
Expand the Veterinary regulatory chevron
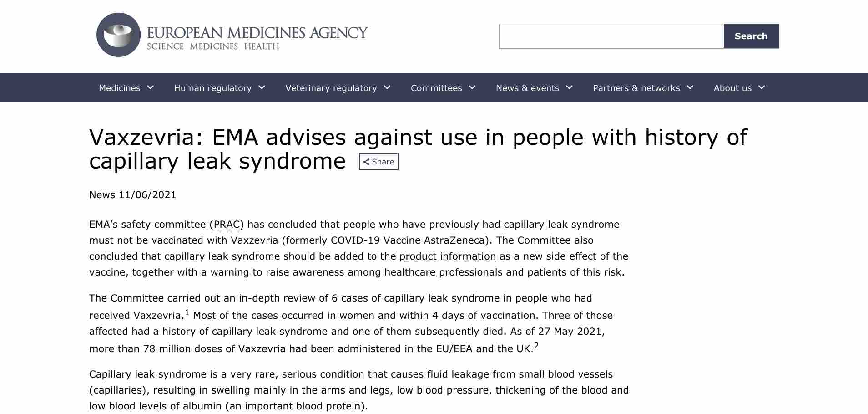[x=387, y=87]
